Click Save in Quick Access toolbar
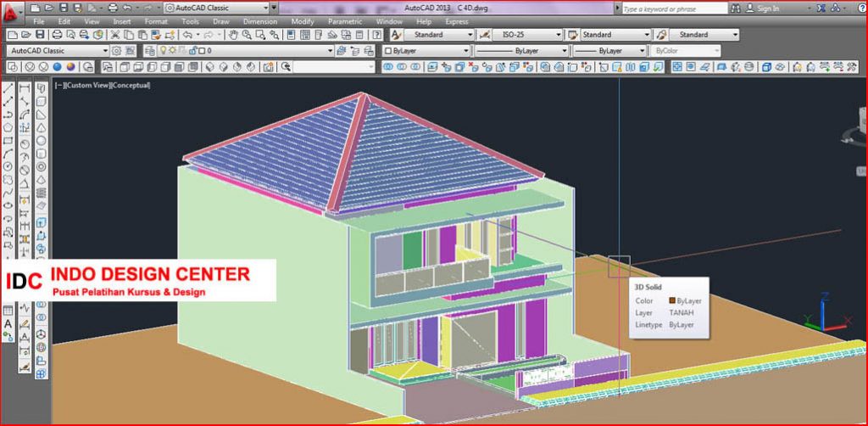Viewport: 868px width, 426px height. [63, 8]
